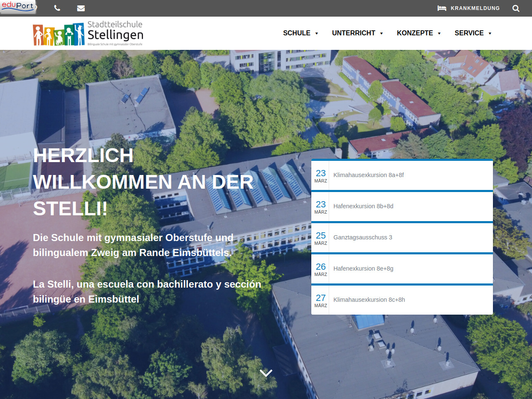Open Ganztagsausschuss 3 event

pyautogui.click(x=363, y=237)
